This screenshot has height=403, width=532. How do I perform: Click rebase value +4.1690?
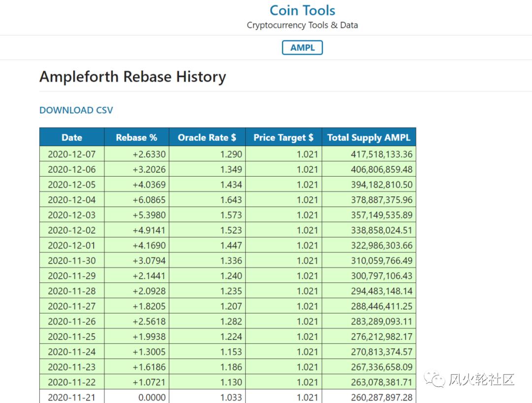coord(149,246)
